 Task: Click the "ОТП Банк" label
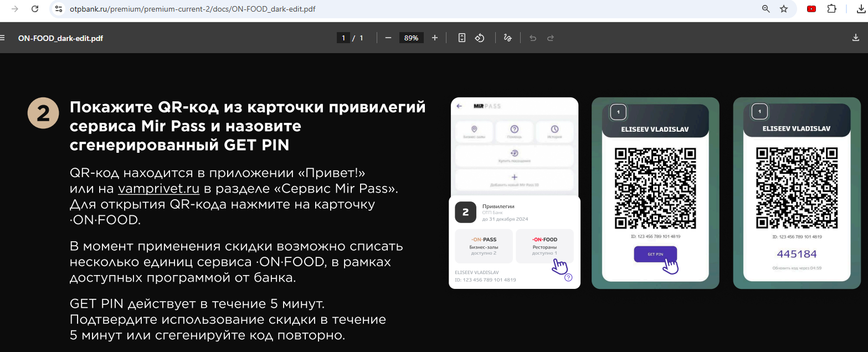[x=492, y=213]
